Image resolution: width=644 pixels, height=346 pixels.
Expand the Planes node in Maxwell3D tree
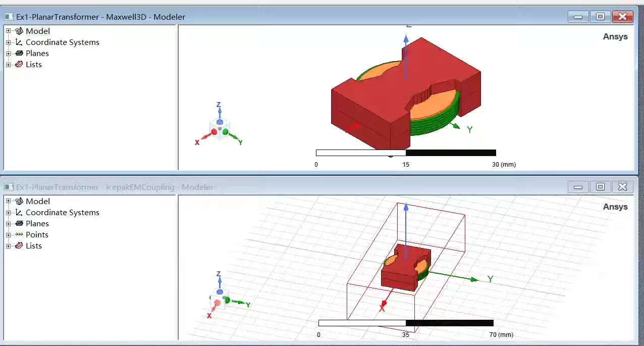8,54
